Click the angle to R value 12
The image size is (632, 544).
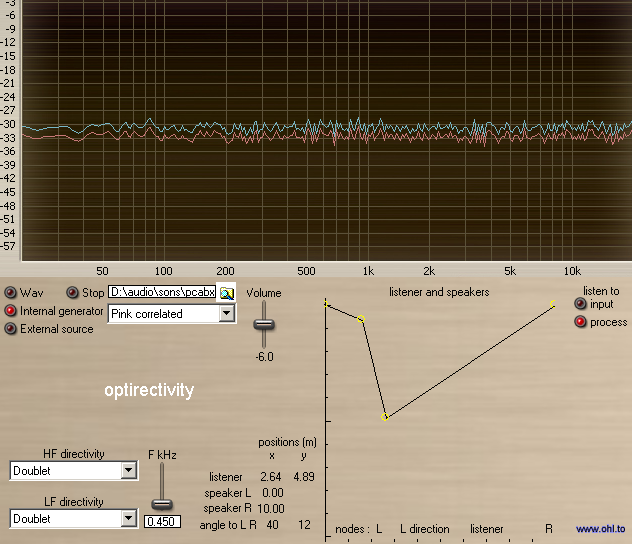304,525
